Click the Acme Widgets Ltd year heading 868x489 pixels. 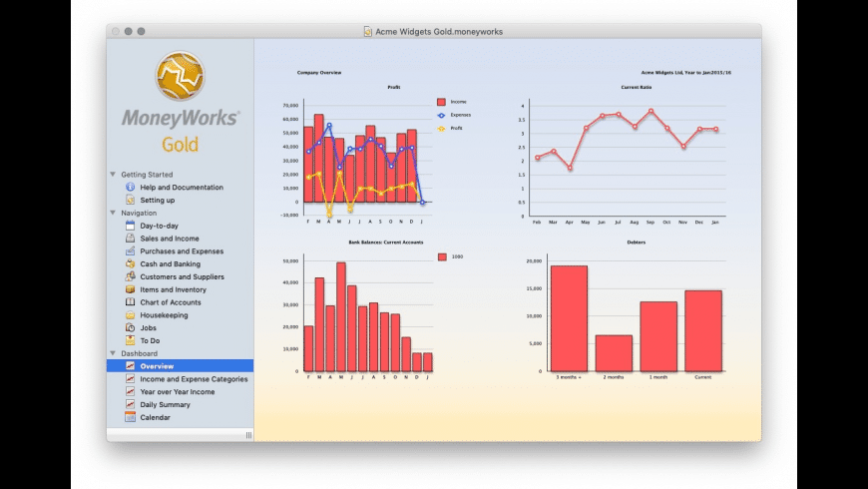685,73
